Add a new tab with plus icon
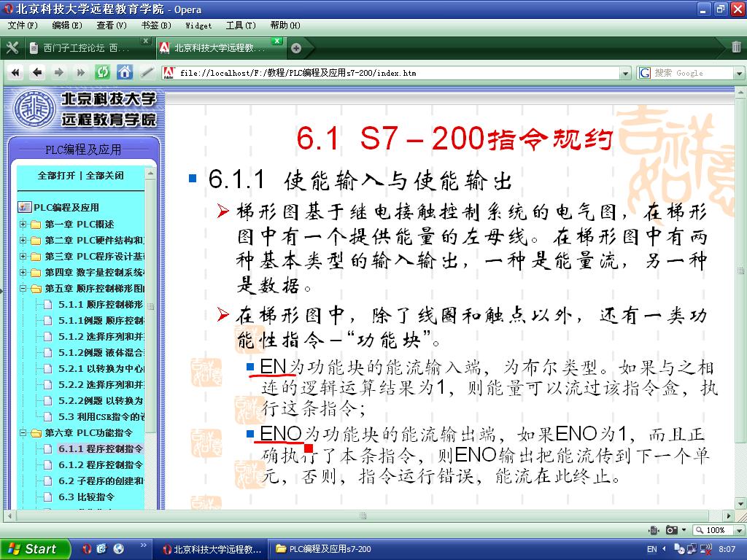The height and width of the screenshot is (560, 747). (296, 48)
